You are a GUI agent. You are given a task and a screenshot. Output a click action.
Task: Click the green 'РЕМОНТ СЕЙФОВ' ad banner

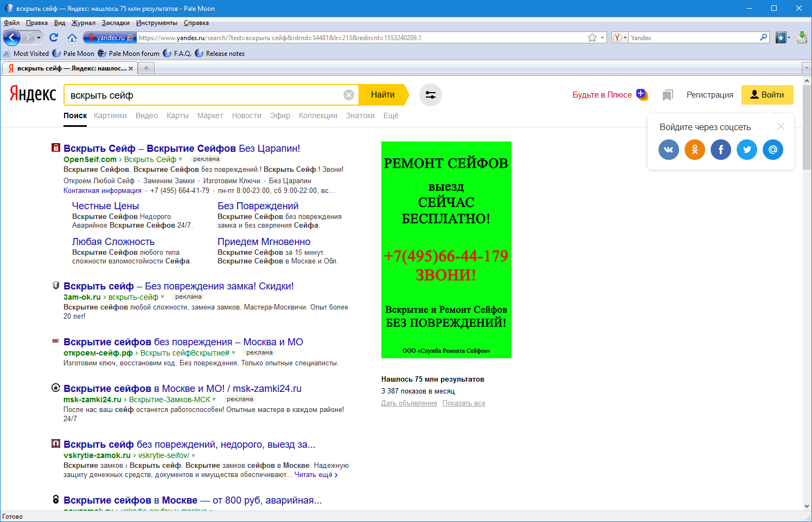coord(446,250)
